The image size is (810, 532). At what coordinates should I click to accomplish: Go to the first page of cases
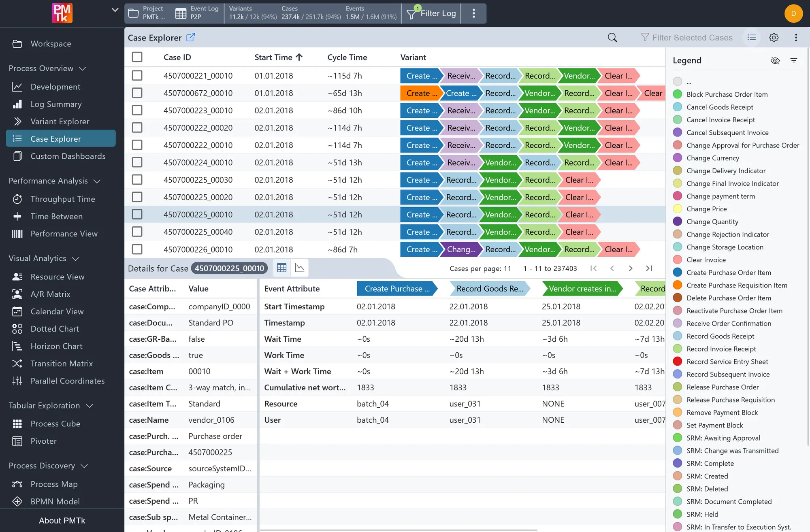[594, 268]
